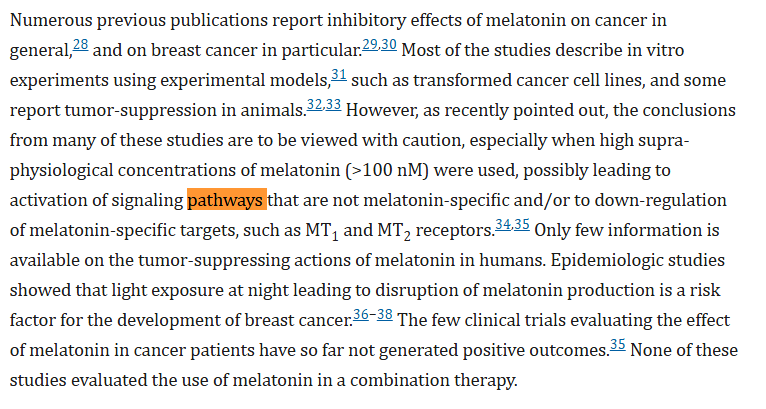
Task: Click the word Numerous at paragraph start
Action: (x=51, y=20)
